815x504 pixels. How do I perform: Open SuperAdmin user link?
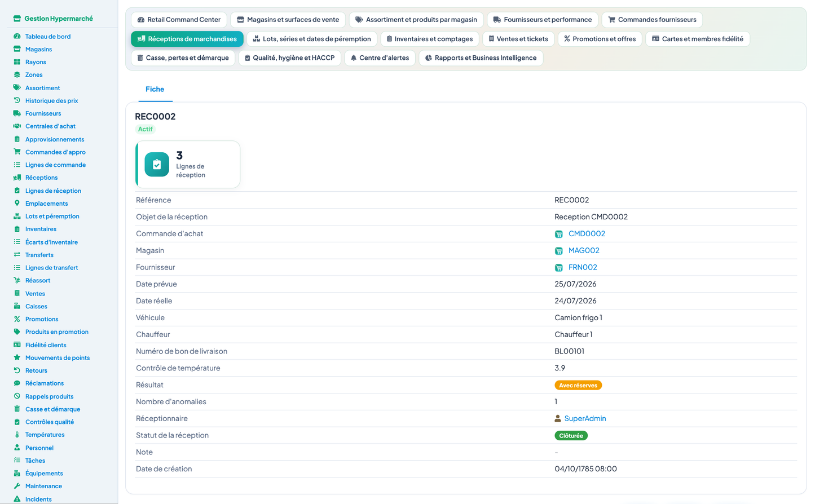585,418
